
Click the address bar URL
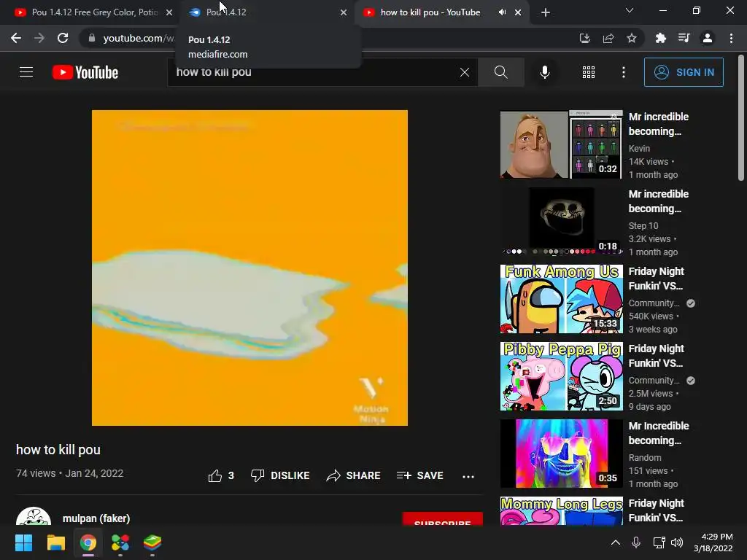139,38
